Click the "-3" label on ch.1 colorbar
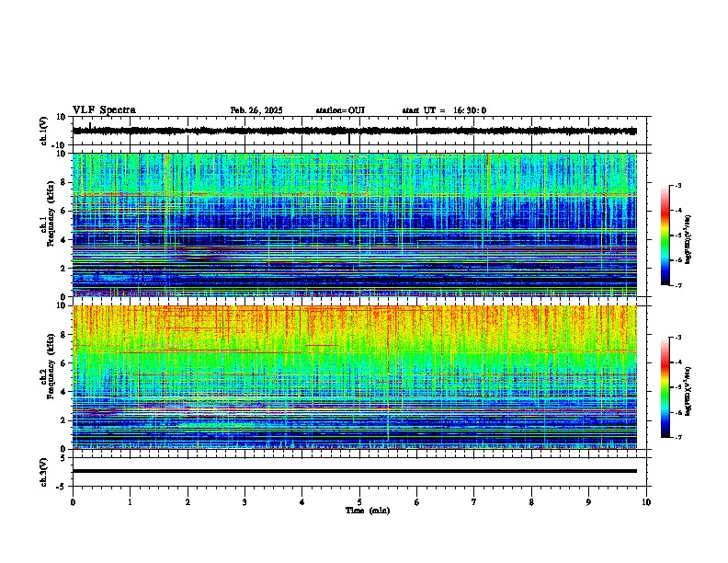728x563 pixels. coord(678,185)
